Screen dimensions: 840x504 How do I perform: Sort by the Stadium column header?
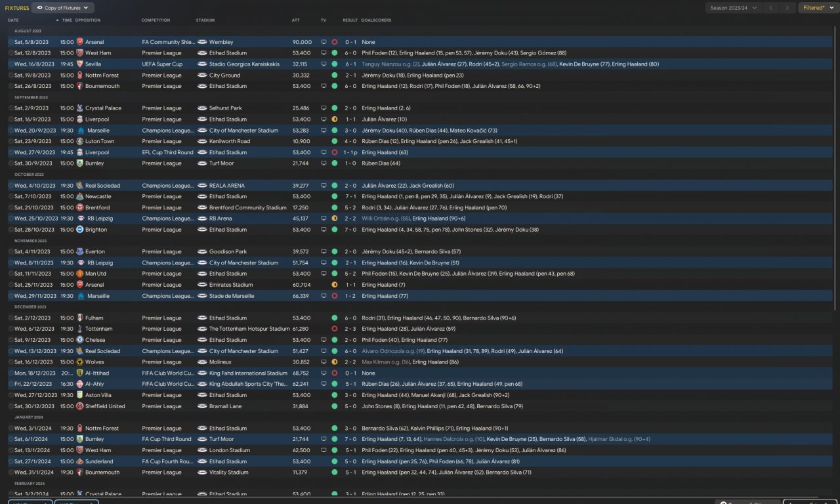point(205,20)
